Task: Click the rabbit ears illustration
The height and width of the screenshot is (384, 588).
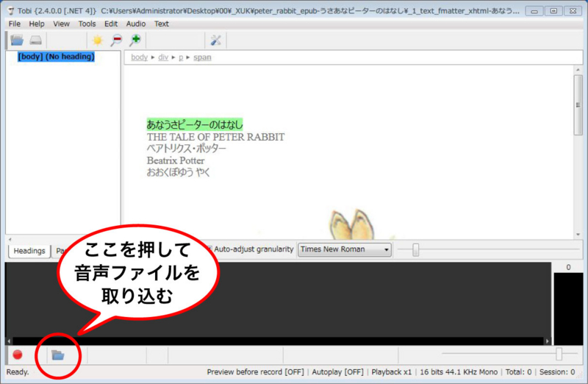Action: coord(352,224)
